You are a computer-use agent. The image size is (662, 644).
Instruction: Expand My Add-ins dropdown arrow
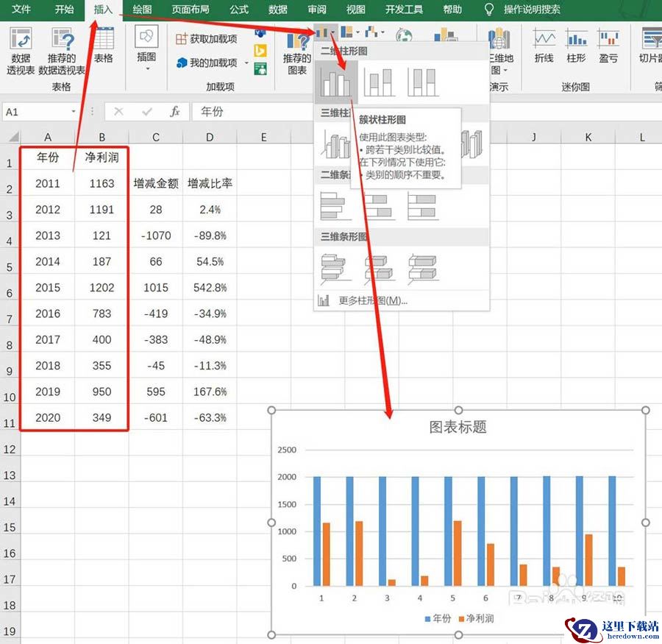[246, 63]
